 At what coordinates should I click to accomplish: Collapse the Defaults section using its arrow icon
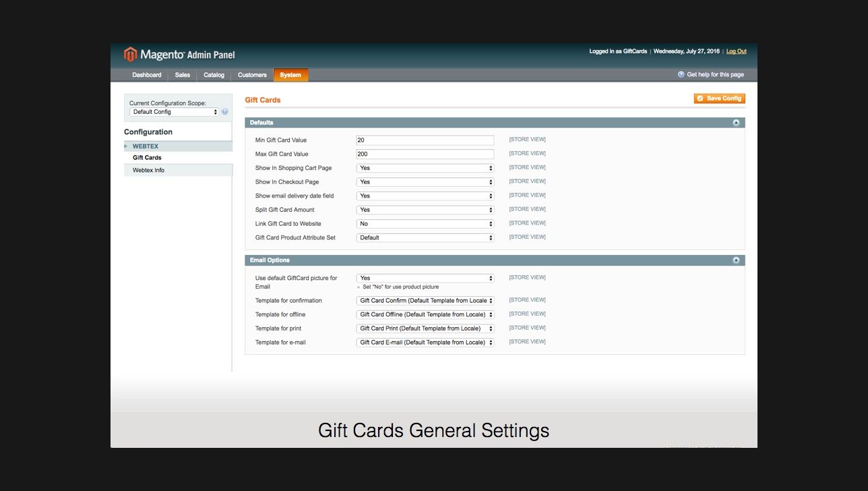(736, 123)
